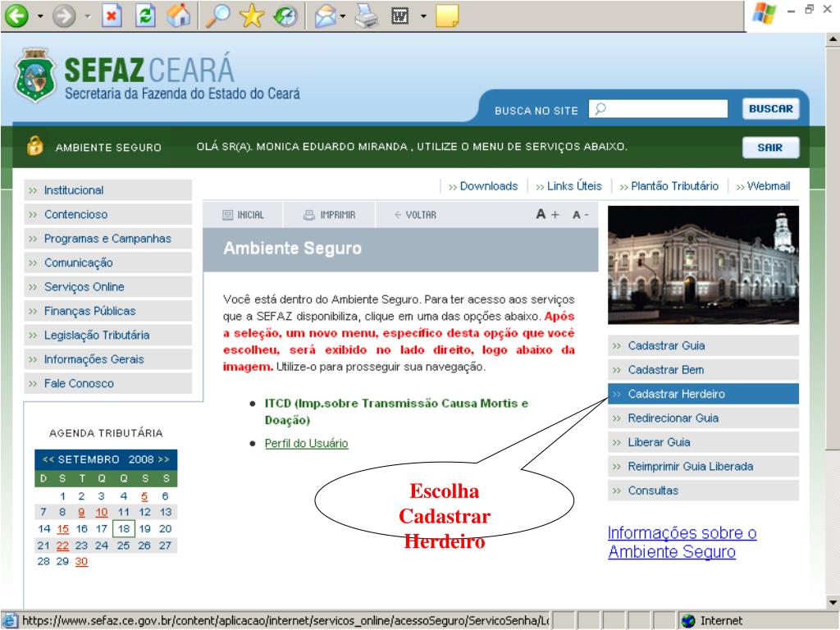Image resolution: width=840 pixels, height=630 pixels.
Task: Refresh the page with the green arrows icon
Action: (144, 16)
